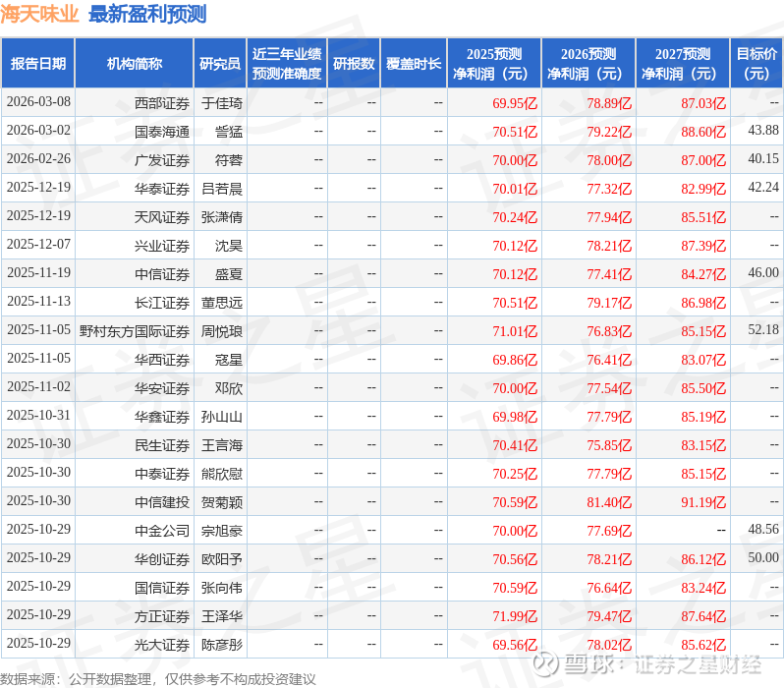The width and height of the screenshot is (784, 688).
Task: Click analyst name 于佳琦
Action: coord(222,103)
